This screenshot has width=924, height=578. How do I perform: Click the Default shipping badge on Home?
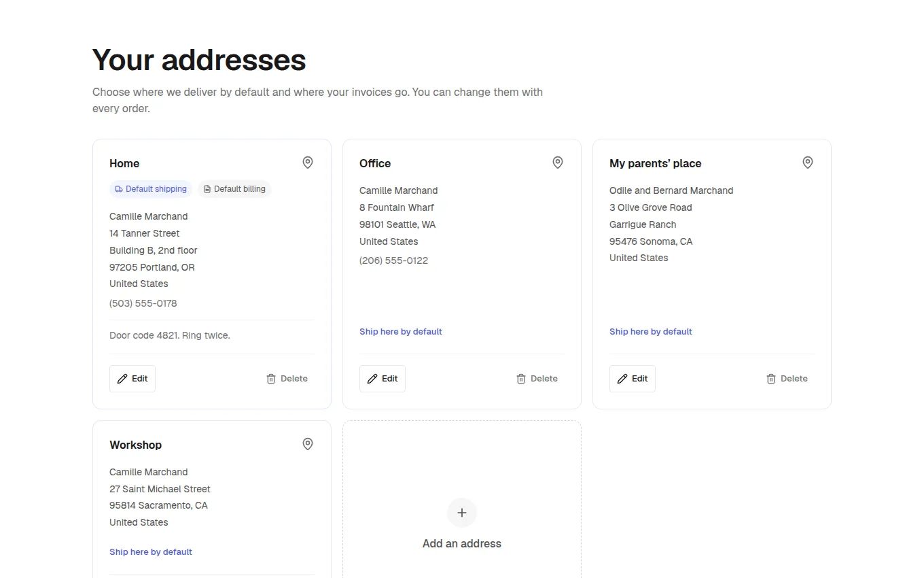[x=151, y=189]
